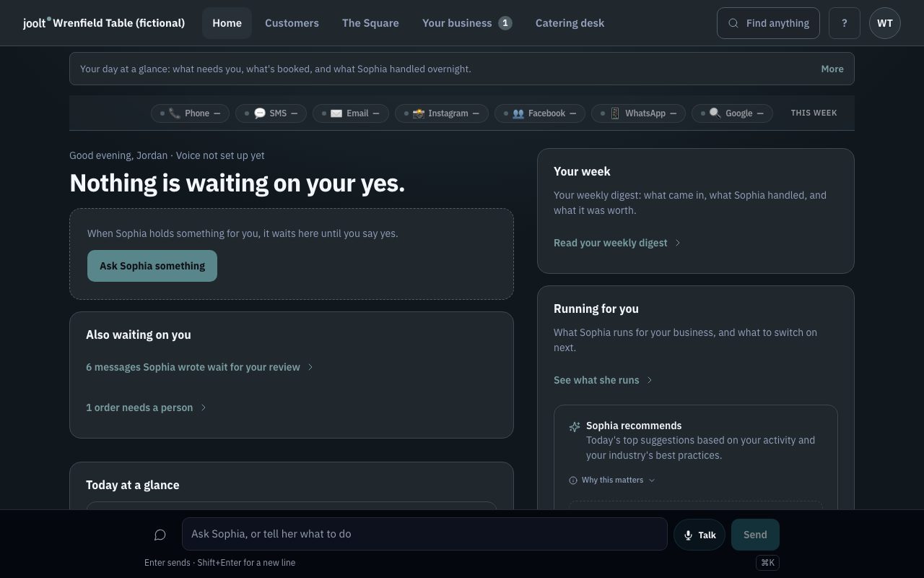Open the Customers tab
This screenshot has width=924, height=578.
tap(292, 23)
